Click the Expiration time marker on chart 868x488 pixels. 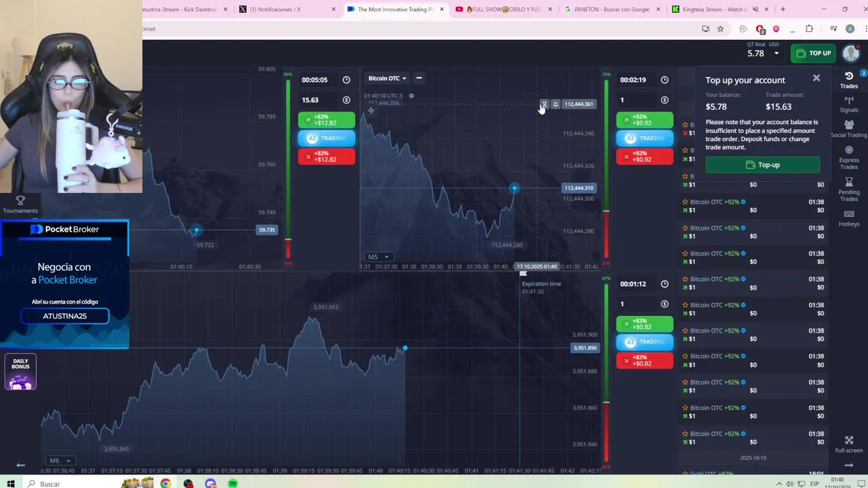tap(523, 274)
